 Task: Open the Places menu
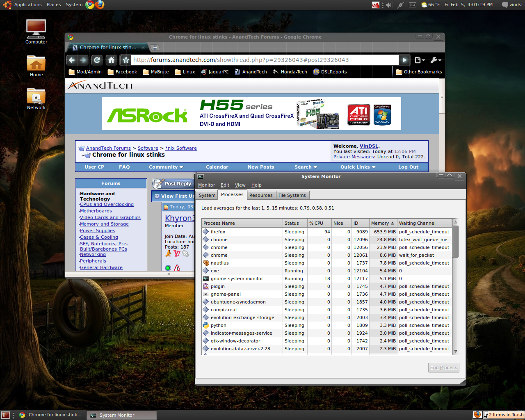coord(54,5)
